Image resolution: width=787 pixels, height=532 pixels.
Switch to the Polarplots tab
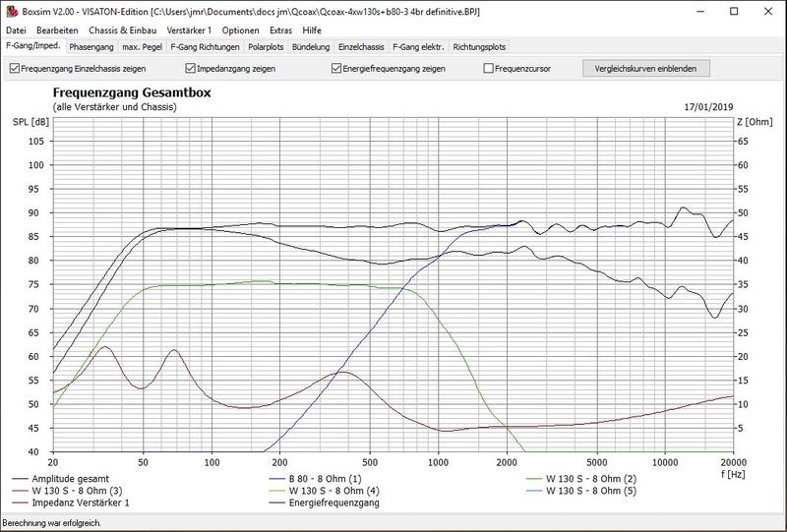tap(266, 47)
